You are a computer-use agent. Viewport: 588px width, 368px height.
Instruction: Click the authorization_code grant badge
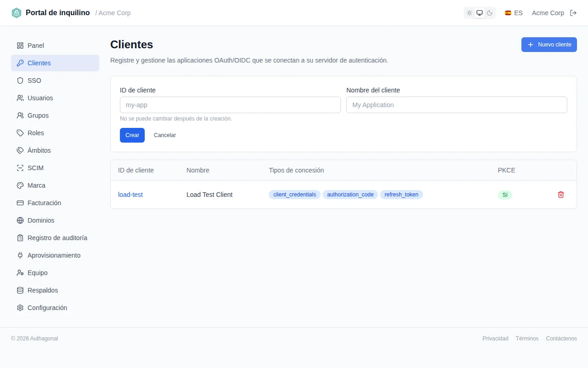point(350,195)
